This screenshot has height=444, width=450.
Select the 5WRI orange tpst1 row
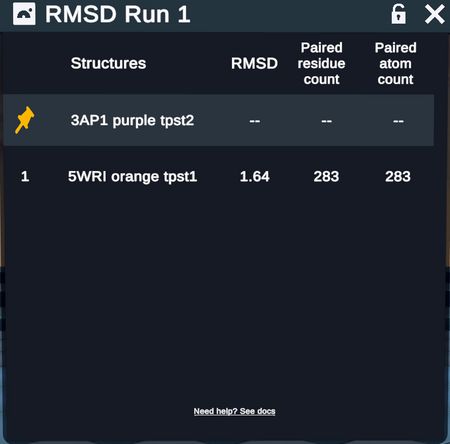point(218,176)
